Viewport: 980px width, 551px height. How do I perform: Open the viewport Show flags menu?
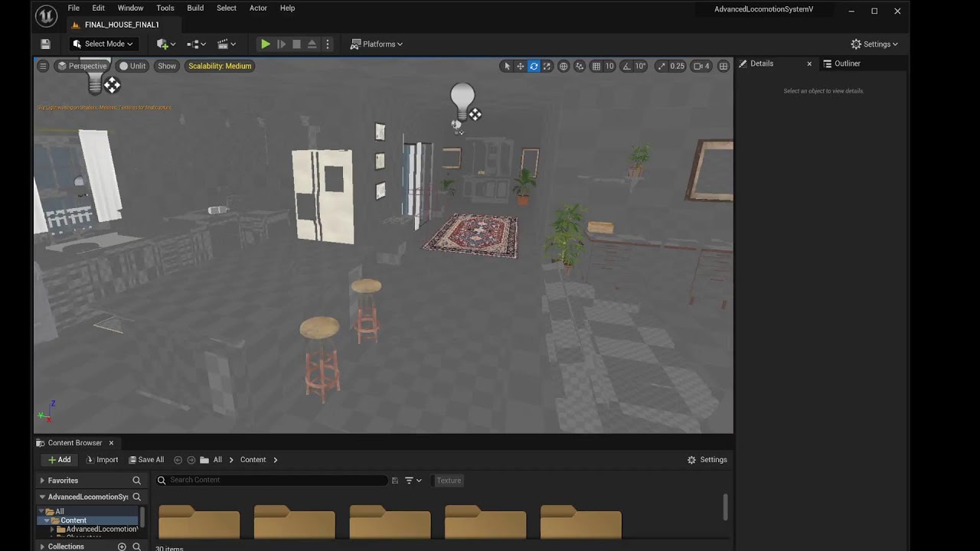coord(167,66)
